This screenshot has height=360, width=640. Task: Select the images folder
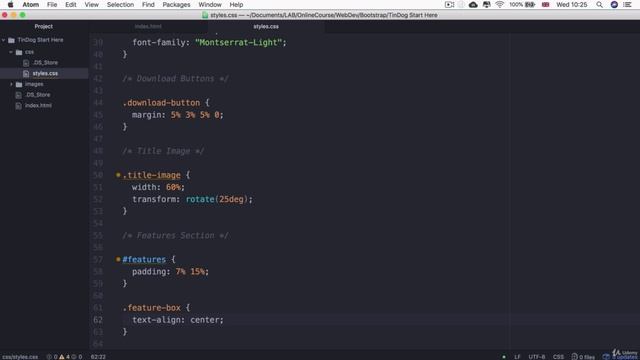34,84
